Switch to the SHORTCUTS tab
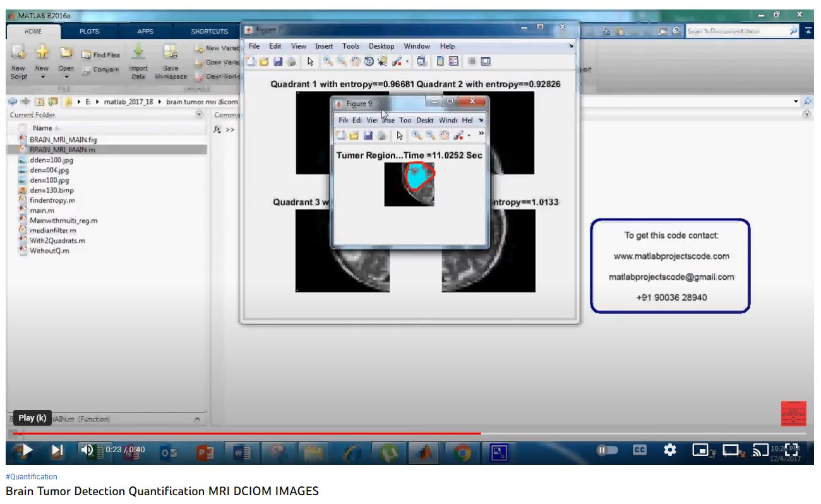 pos(210,32)
